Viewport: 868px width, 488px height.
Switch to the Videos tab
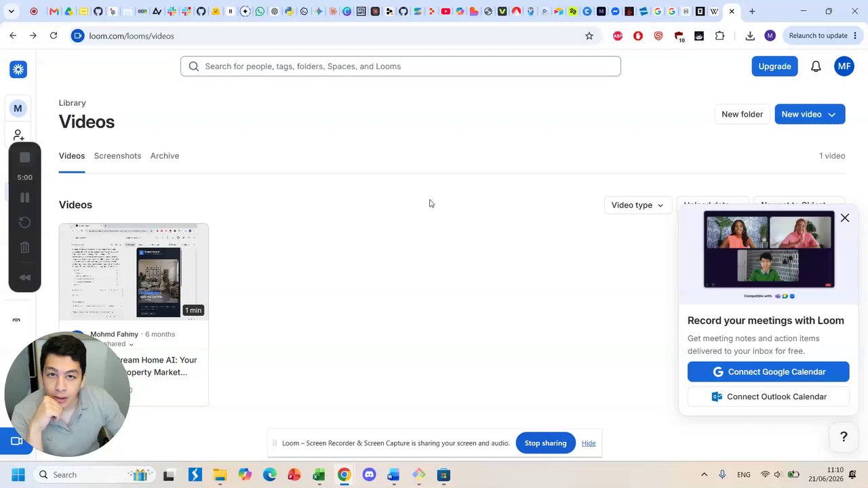click(x=72, y=156)
